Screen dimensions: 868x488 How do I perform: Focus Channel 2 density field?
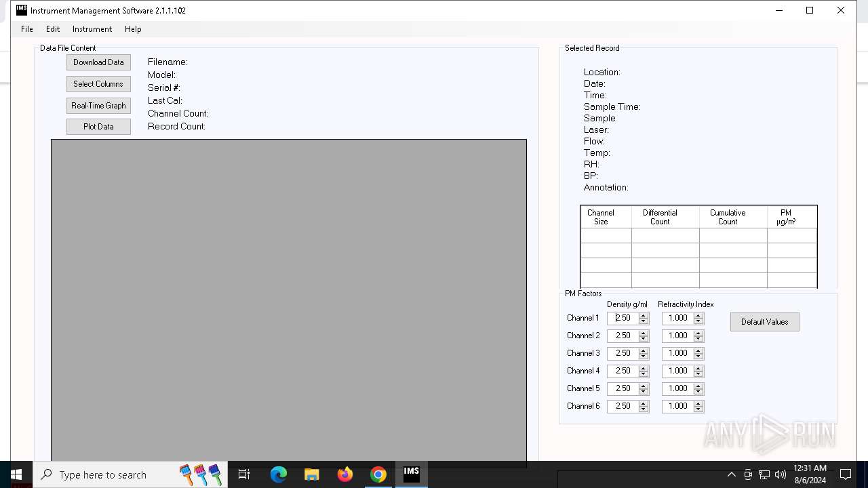click(623, 335)
